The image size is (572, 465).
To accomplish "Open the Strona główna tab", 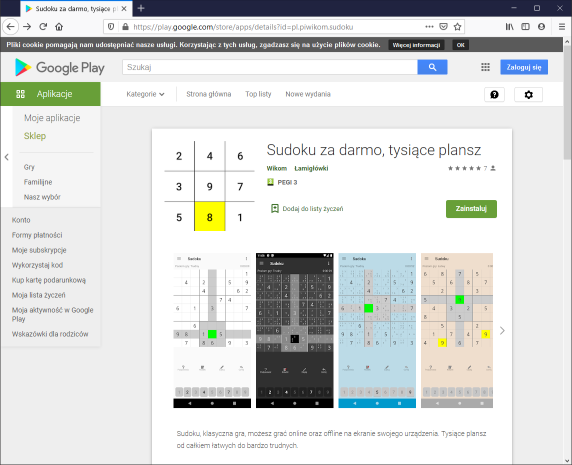I will [209, 94].
